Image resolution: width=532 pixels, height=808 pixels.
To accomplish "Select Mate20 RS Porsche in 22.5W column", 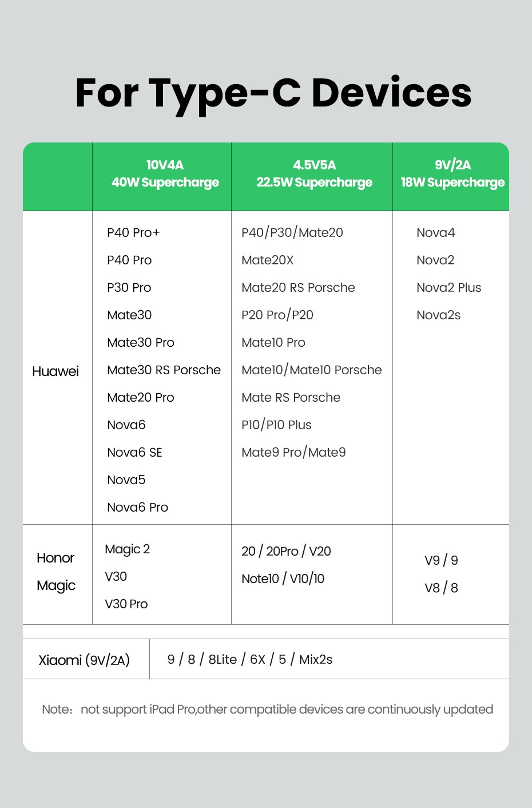I will [298, 287].
